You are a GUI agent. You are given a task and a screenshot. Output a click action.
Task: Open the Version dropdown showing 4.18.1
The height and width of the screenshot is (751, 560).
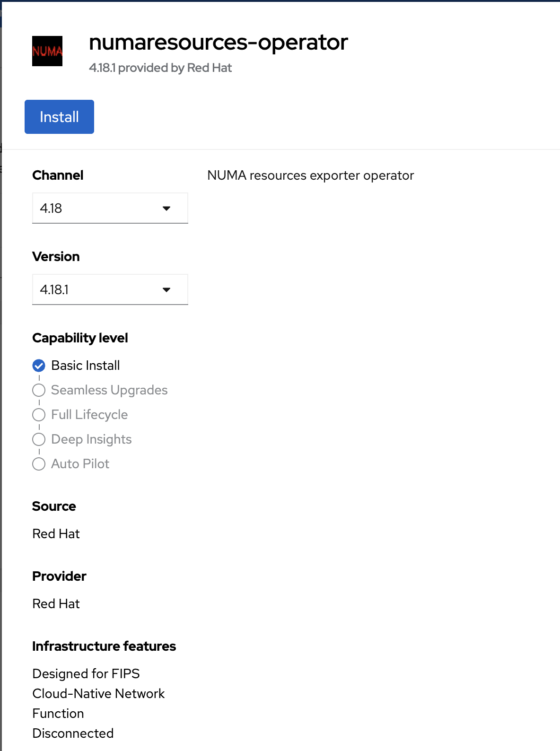110,289
